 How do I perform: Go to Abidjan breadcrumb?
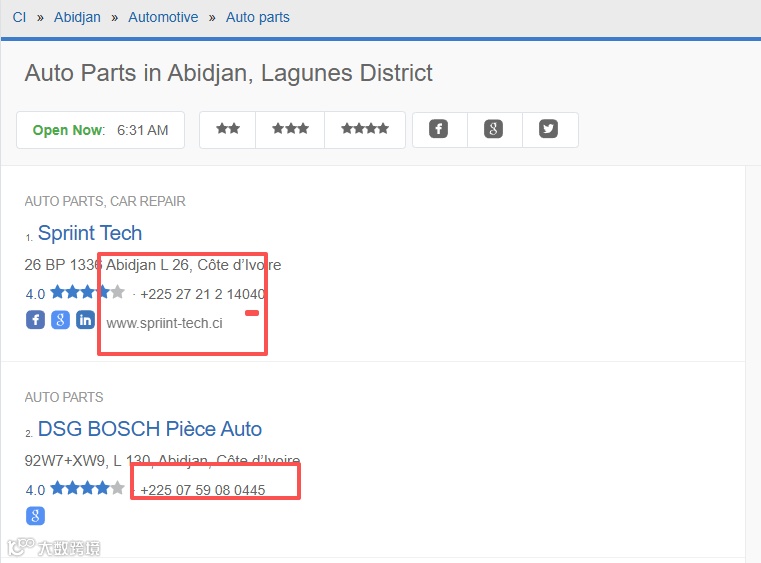(77, 17)
